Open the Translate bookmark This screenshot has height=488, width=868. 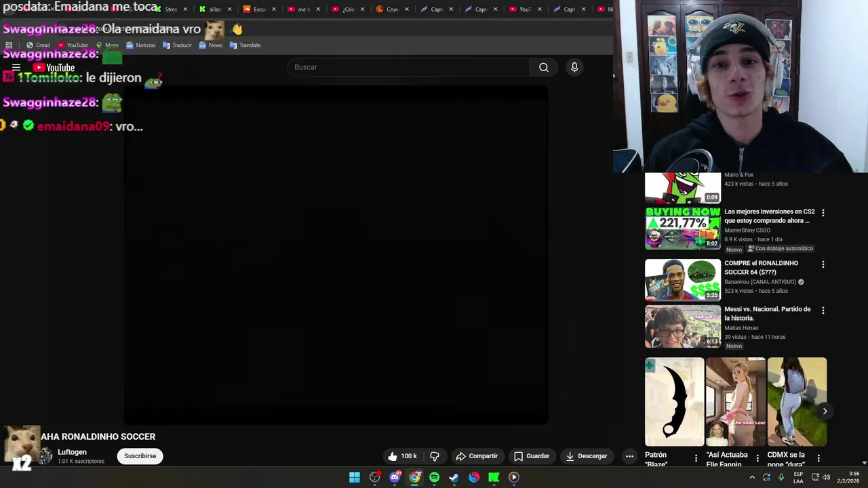245,45
